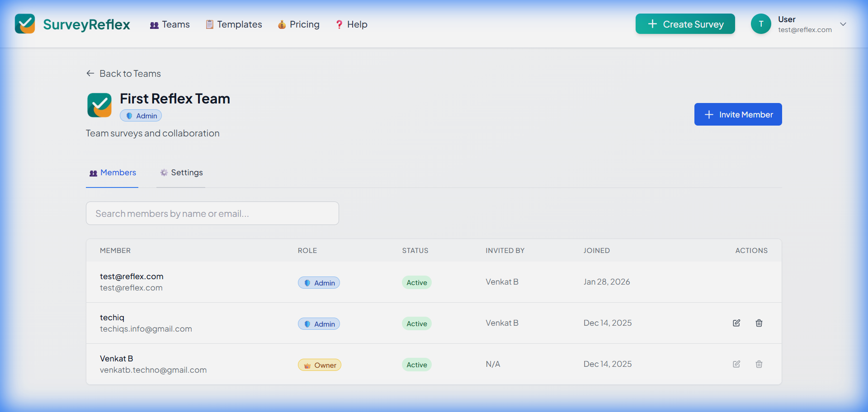The width and height of the screenshot is (868, 412).
Task: Select the Members tab
Action: tap(113, 173)
